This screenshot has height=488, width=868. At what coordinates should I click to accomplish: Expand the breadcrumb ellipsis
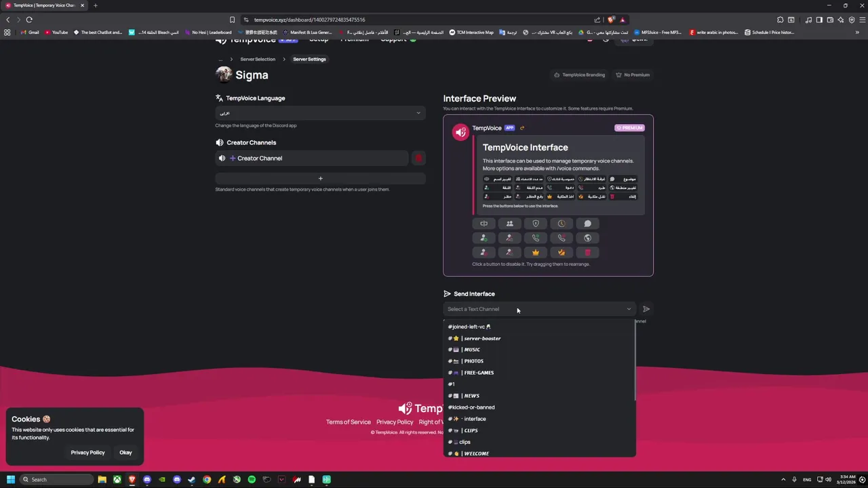click(220, 59)
